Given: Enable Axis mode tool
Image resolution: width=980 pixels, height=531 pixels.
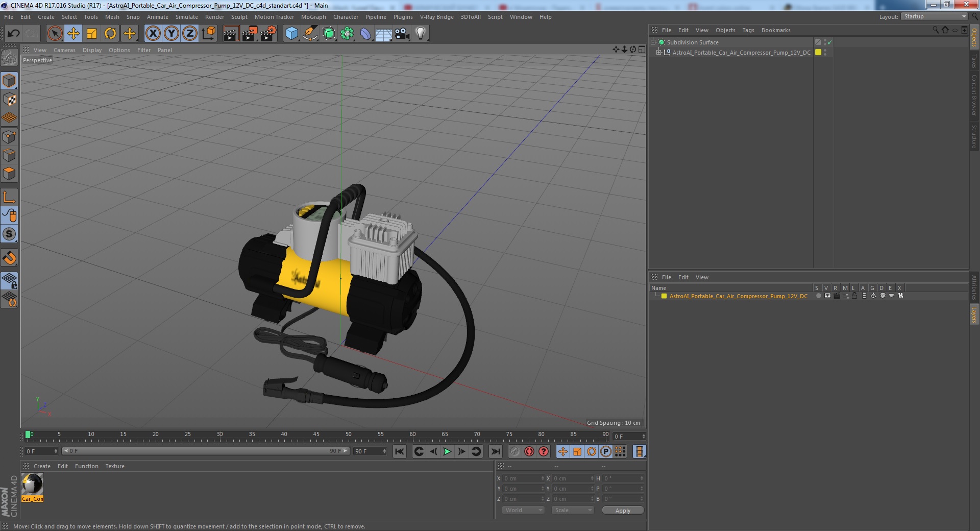Looking at the screenshot, I should [x=9, y=197].
